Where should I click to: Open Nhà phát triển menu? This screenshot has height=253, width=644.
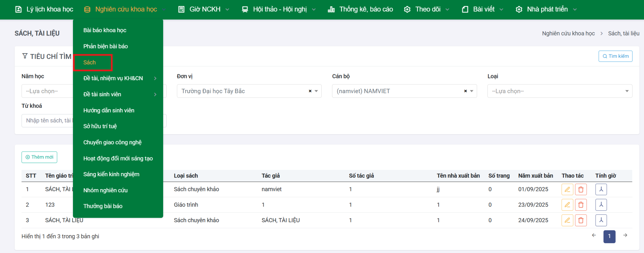pos(546,9)
